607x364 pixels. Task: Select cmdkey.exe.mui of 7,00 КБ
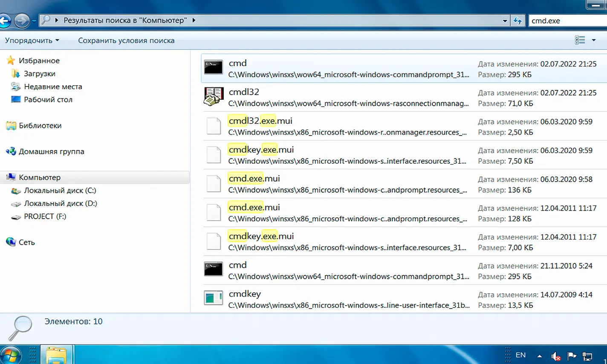click(x=404, y=242)
